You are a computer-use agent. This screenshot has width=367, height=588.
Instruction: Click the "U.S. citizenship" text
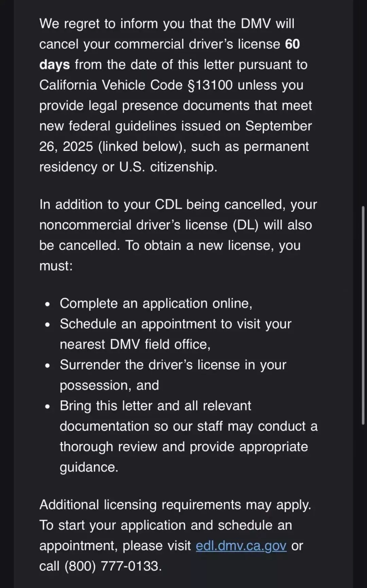pyautogui.click(x=168, y=167)
